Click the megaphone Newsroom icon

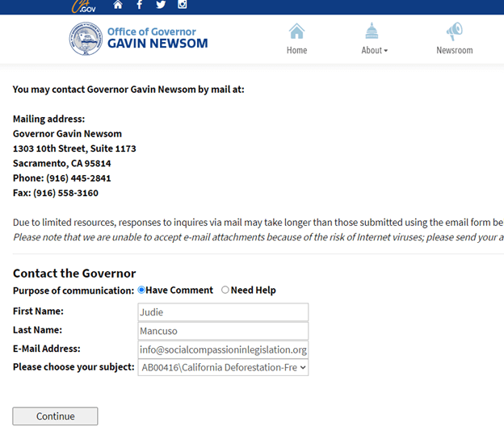[454, 31]
